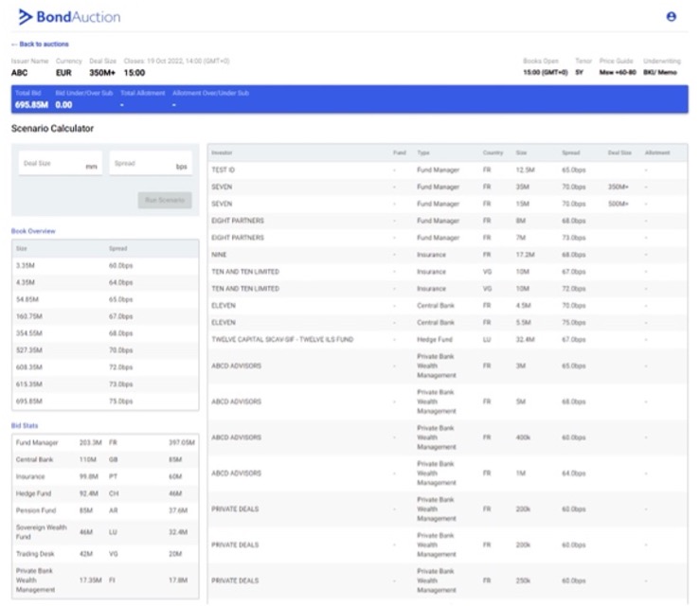Image resolution: width=700 pixels, height=607 pixels.
Task: Click the 17.2M size value for NINE
Action: tap(526, 255)
